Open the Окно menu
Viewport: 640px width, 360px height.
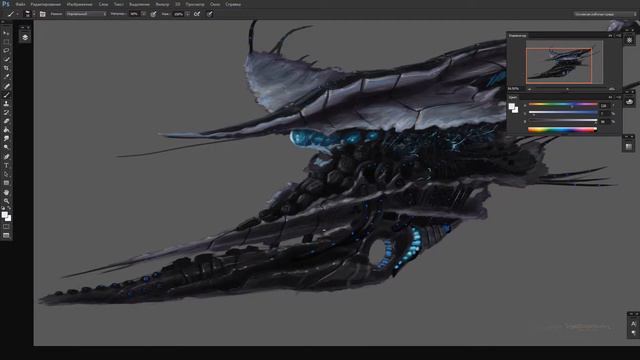tap(215, 4)
